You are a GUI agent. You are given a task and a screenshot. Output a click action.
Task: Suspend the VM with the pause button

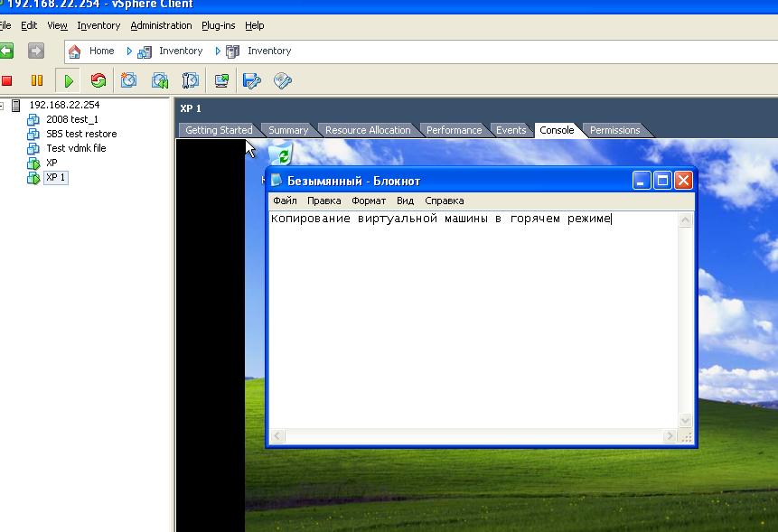click(37, 80)
